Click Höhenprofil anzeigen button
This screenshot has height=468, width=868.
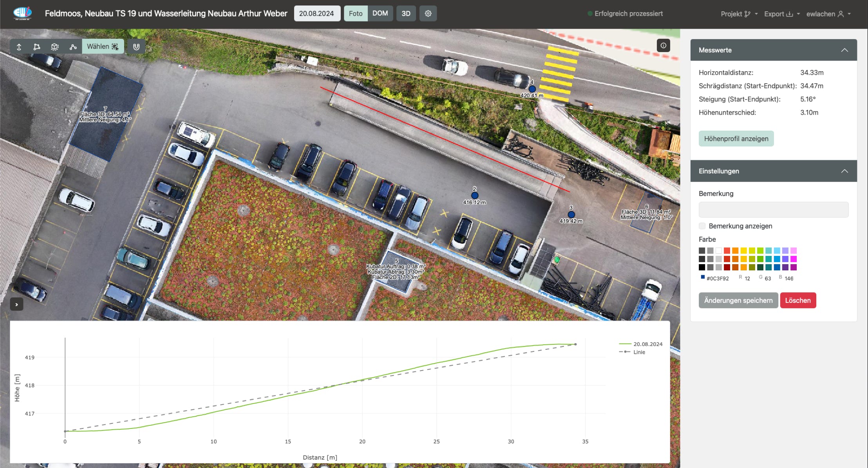pos(736,139)
